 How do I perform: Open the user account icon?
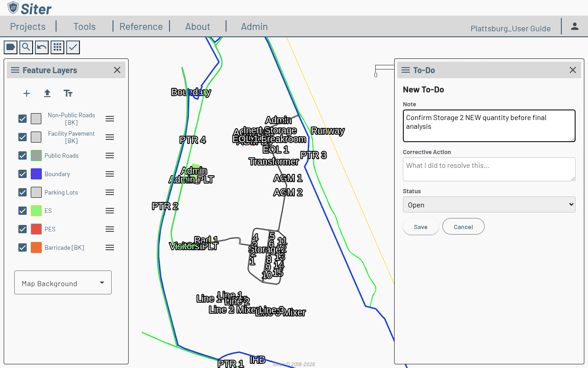tap(575, 26)
